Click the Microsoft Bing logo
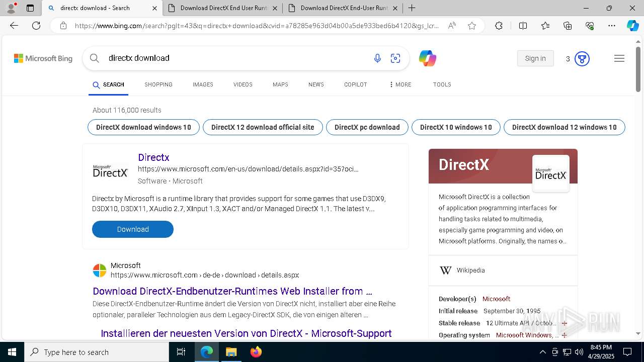Viewport: 644px width, 362px height. [x=43, y=58]
